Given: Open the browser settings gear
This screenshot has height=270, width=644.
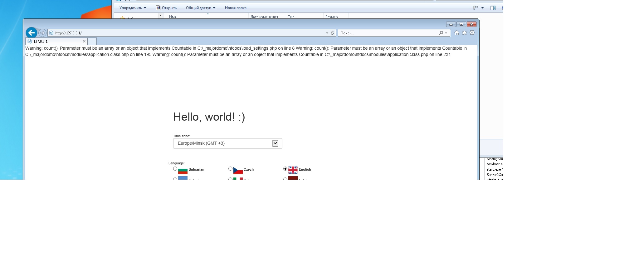Looking at the screenshot, I should pos(472,32).
